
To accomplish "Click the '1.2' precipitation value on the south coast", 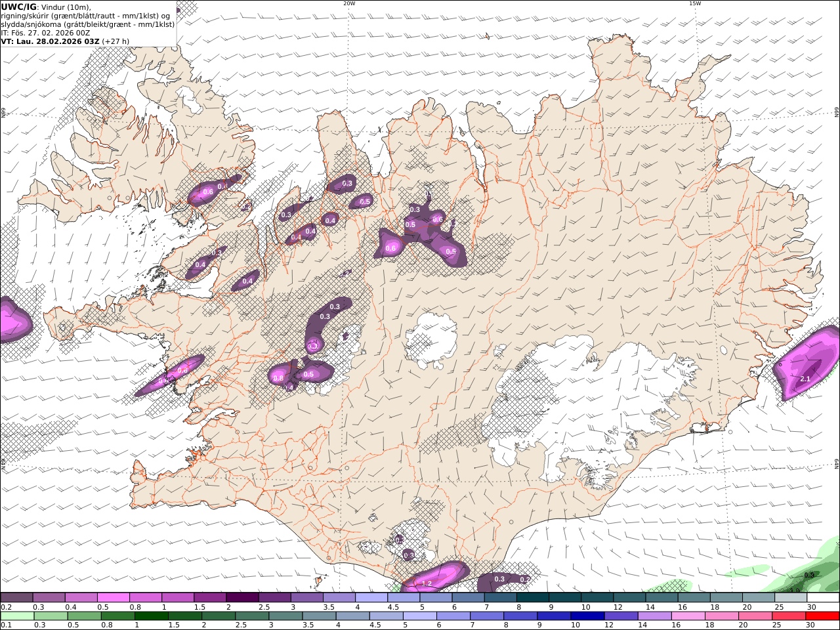I will coord(427,583).
